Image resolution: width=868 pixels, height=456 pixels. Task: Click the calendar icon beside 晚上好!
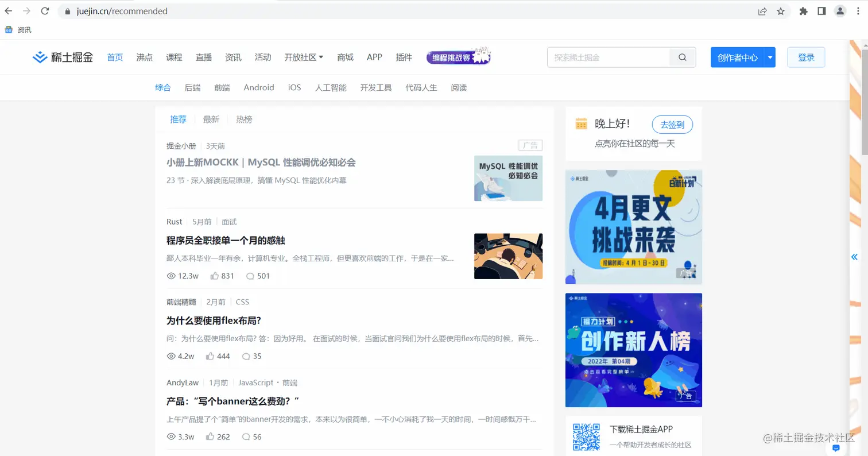(581, 123)
